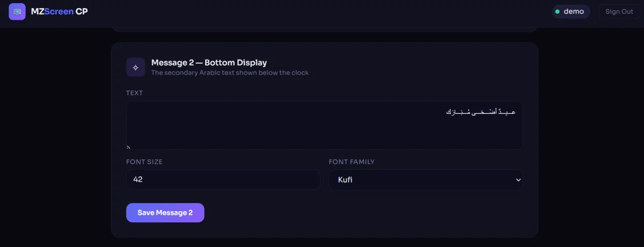644x247 pixels.
Task: Click the Message 2 sparkle icon
Action: [135, 68]
